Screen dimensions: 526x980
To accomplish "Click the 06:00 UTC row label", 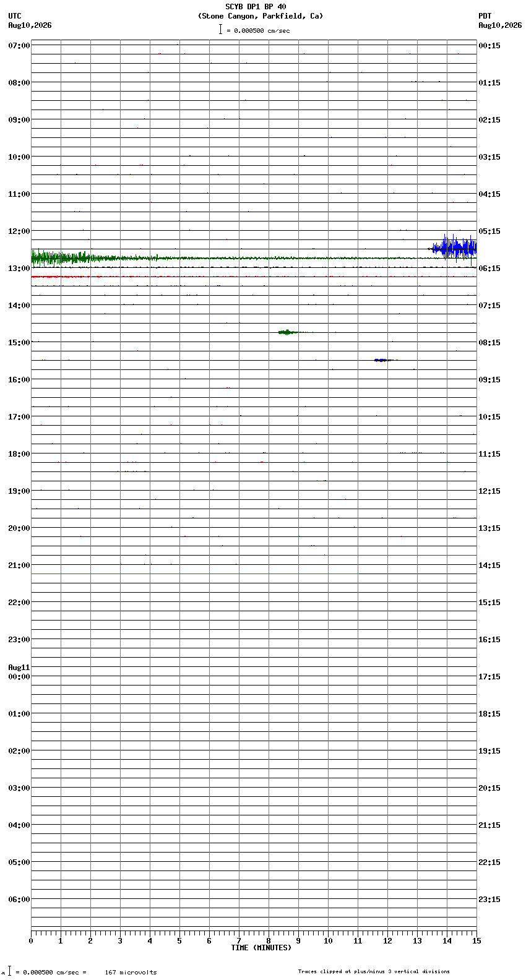I will 19,900.
